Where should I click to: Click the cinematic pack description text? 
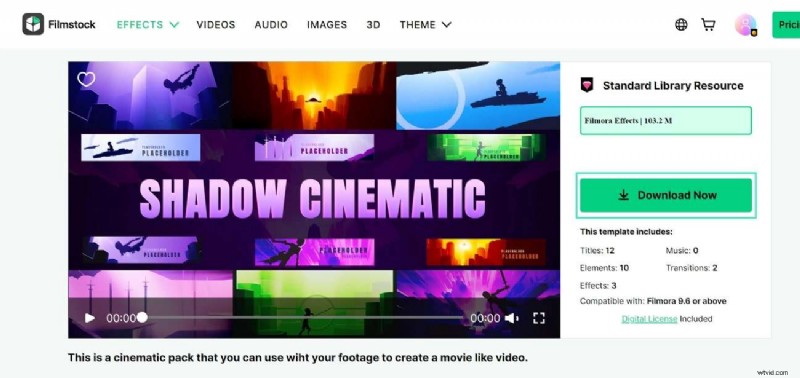pos(297,358)
